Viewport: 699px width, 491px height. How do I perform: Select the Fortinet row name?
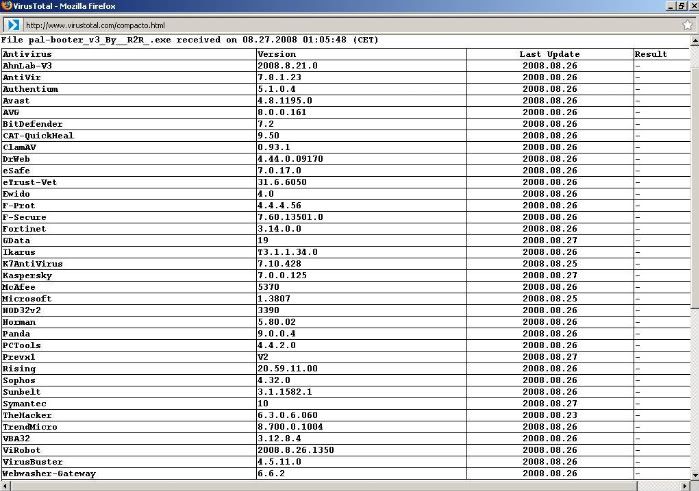(25, 229)
